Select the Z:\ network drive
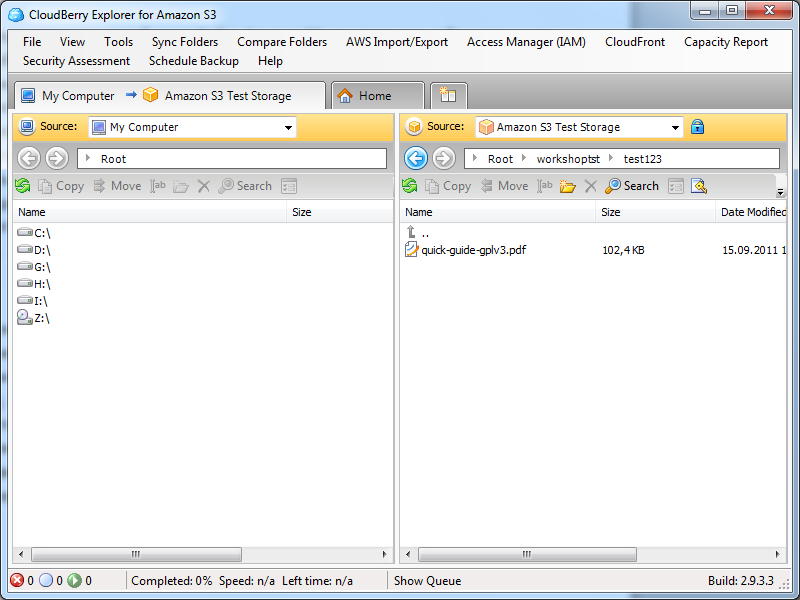This screenshot has width=800, height=600. pyautogui.click(x=34, y=318)
